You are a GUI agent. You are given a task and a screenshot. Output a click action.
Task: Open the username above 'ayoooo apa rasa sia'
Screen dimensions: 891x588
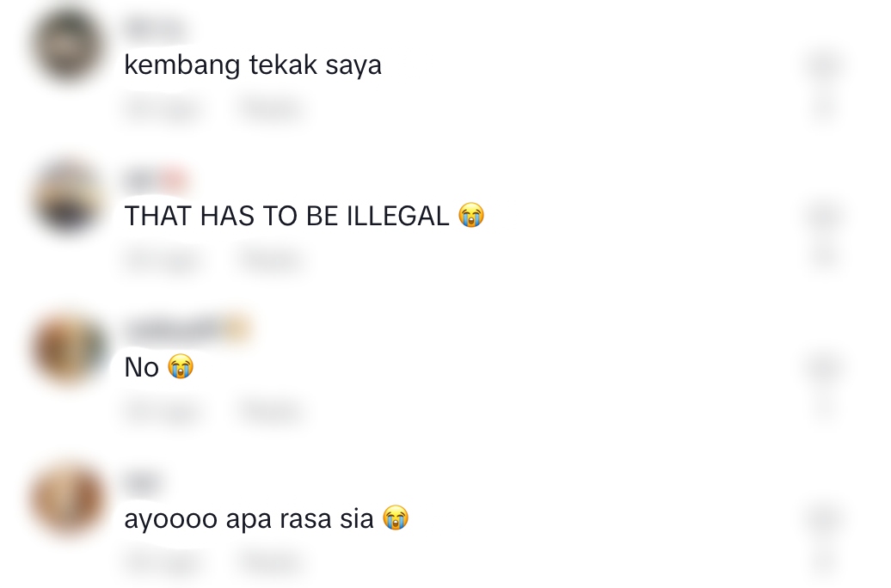[142, 482]
